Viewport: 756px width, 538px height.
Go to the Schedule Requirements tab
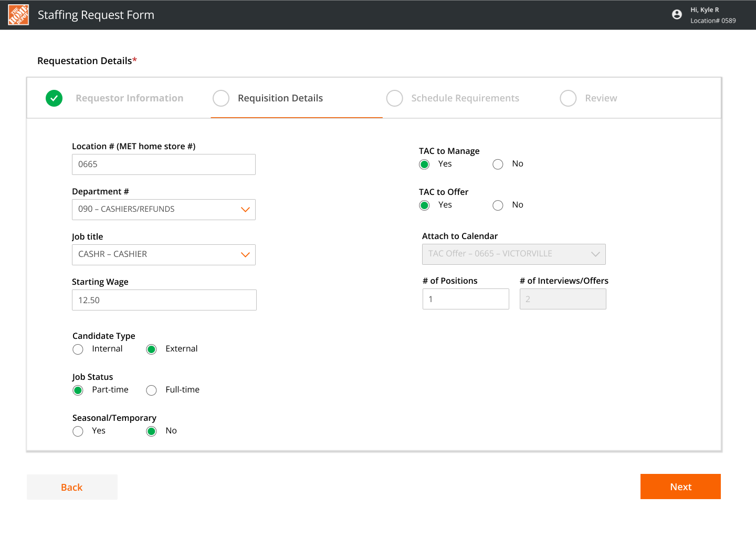tap(465, 98)
